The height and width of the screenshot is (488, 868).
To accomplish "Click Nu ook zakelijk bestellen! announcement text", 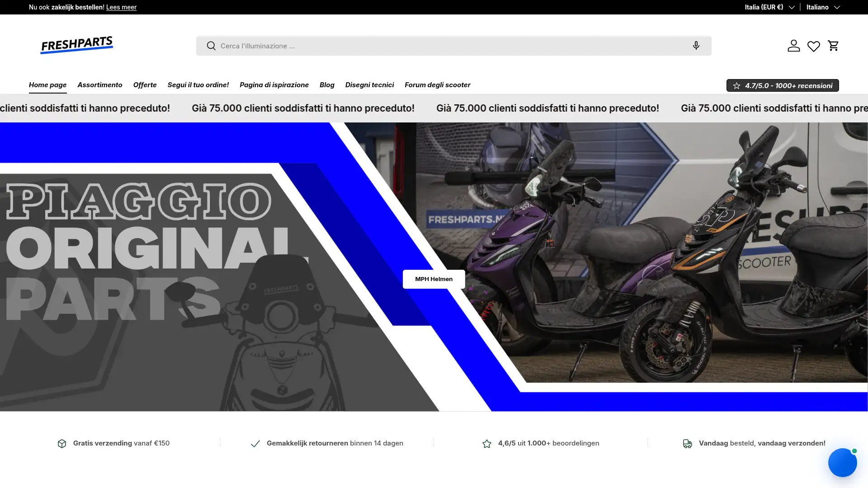I will [66, 7].
